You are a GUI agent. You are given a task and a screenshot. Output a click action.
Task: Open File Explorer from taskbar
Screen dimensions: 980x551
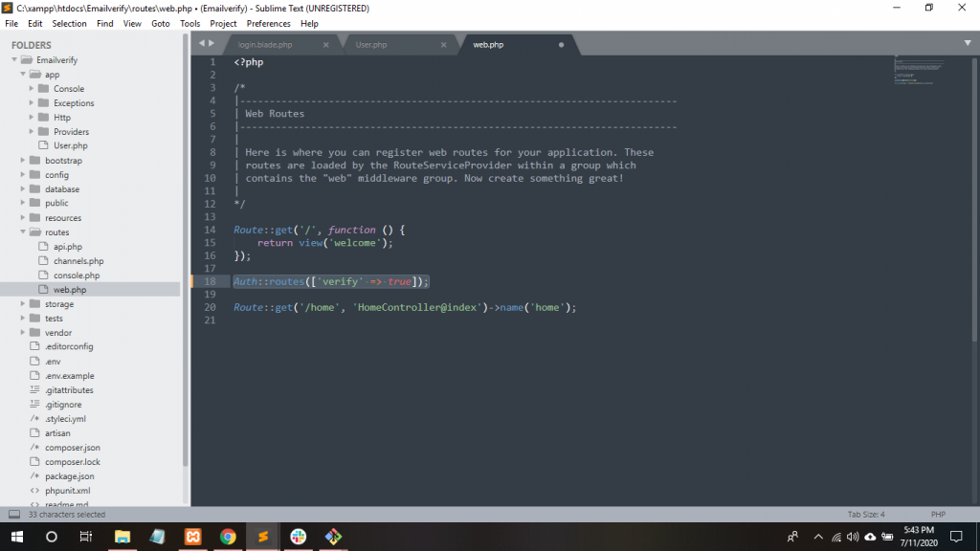(x=122, y=537)
